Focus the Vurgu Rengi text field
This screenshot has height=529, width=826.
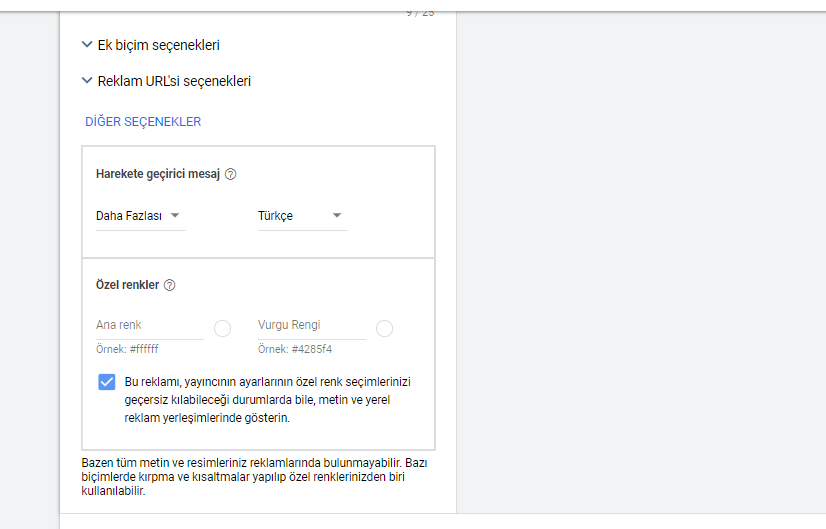coord(311,326)
